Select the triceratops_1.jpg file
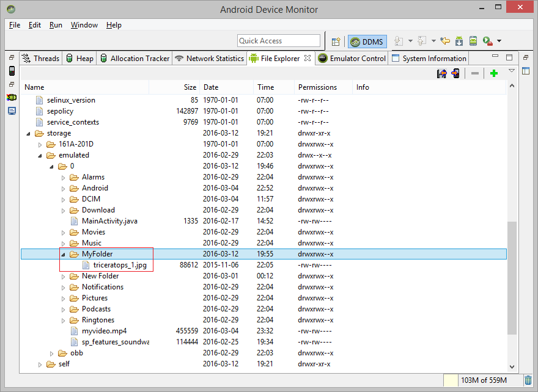Screen dimensions: 538x392 pyautogui.click(x=120, y=265)
